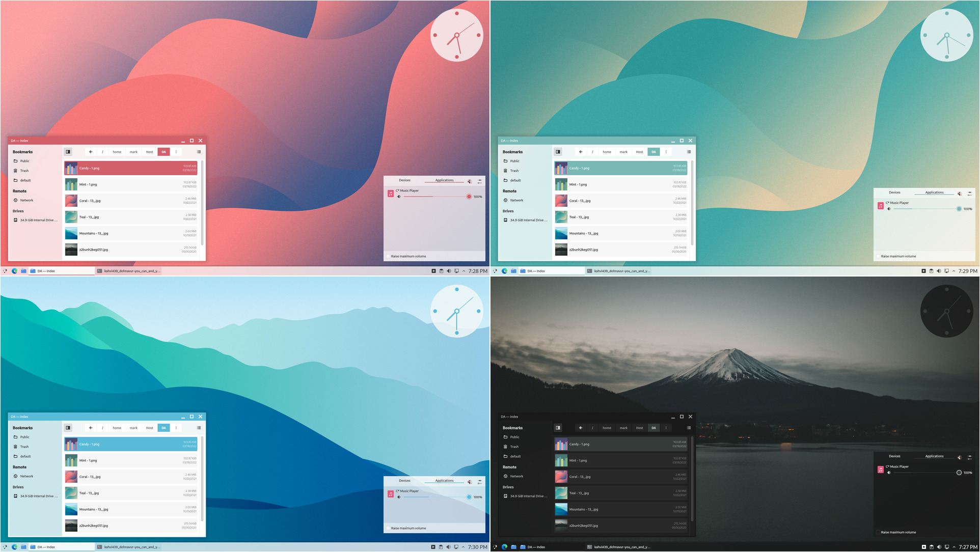Toggle sidebar in the pink Index window
The image size is (980, 552).
coord(68,152)
